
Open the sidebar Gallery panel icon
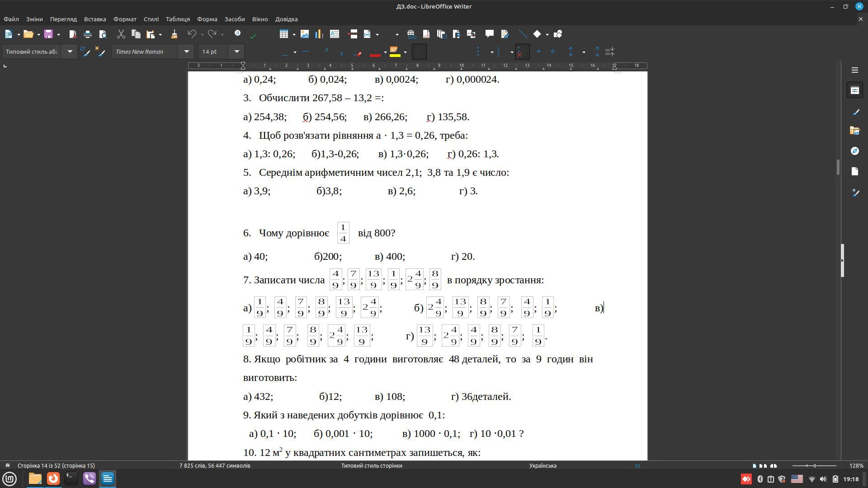coord(854,131)
